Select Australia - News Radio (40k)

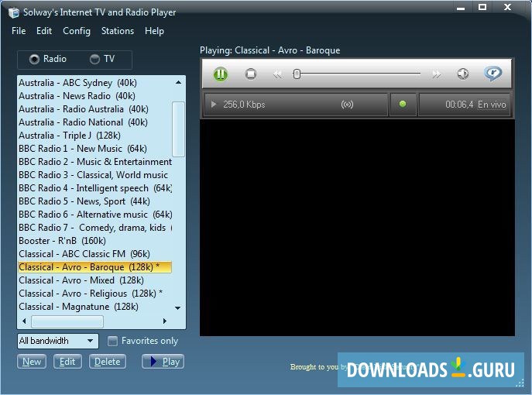tap(95, 96)
